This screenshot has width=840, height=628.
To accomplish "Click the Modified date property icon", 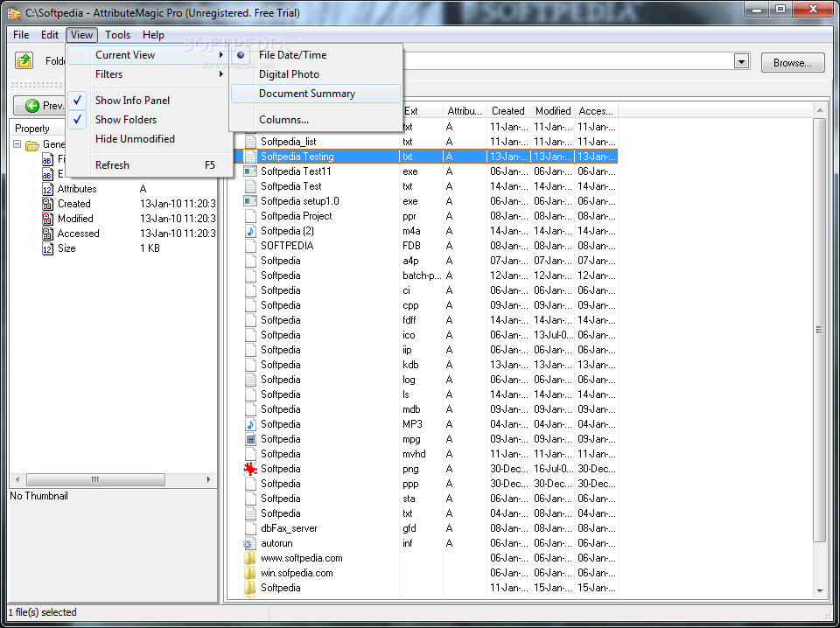I will (47, 219).
